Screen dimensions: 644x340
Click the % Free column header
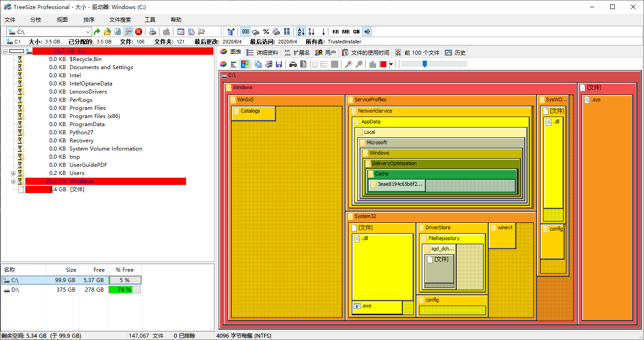[124, 269]
